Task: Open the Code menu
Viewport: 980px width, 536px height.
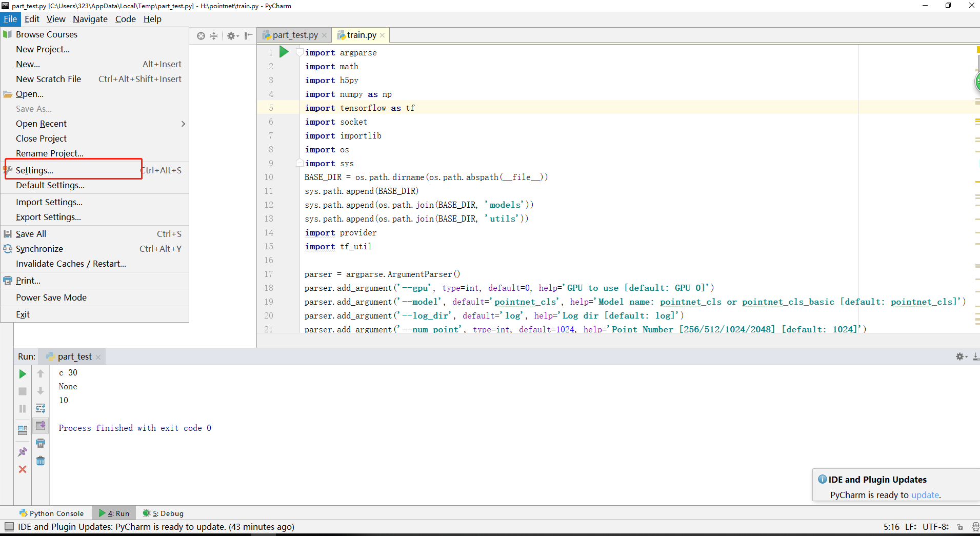Action: click(125, 19)
